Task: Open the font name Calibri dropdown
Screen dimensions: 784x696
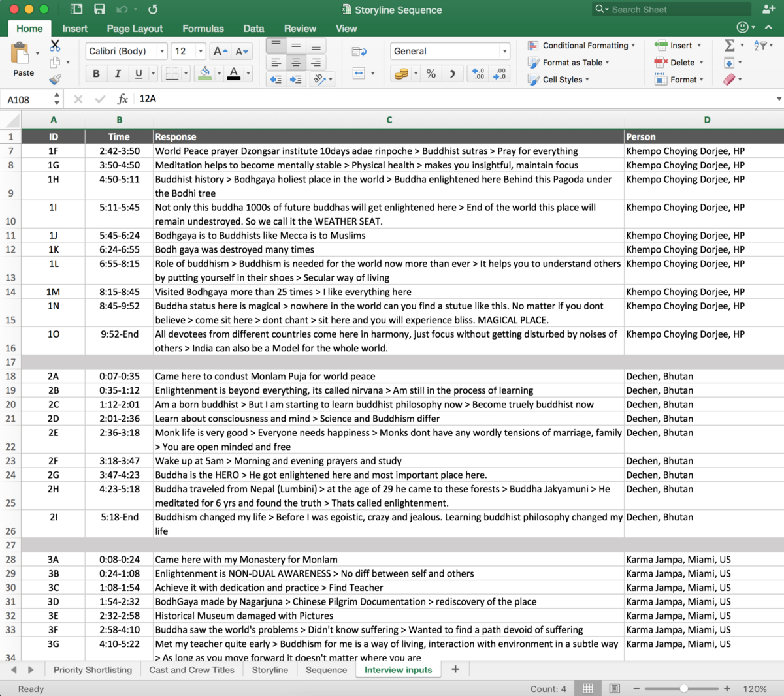Action: tap(162, 51)
